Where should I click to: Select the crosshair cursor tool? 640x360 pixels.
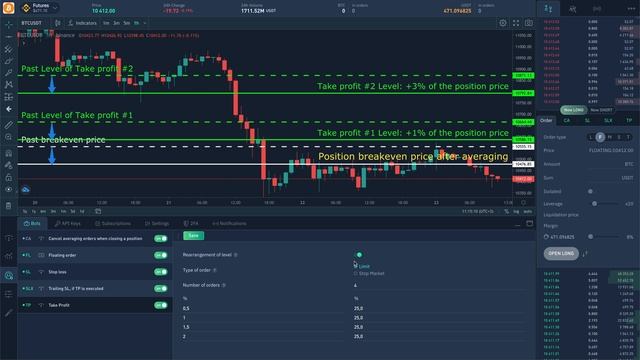coord(9,25)
